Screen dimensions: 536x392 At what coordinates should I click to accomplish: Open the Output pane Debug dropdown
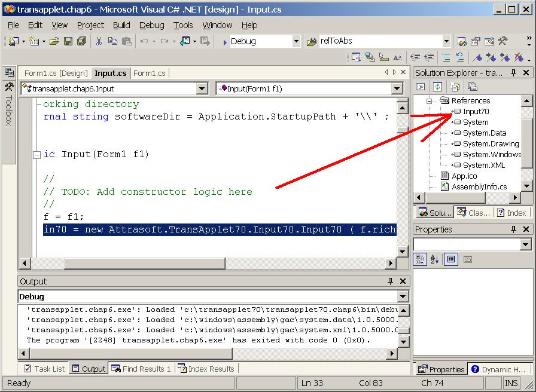tap(403, 296)
